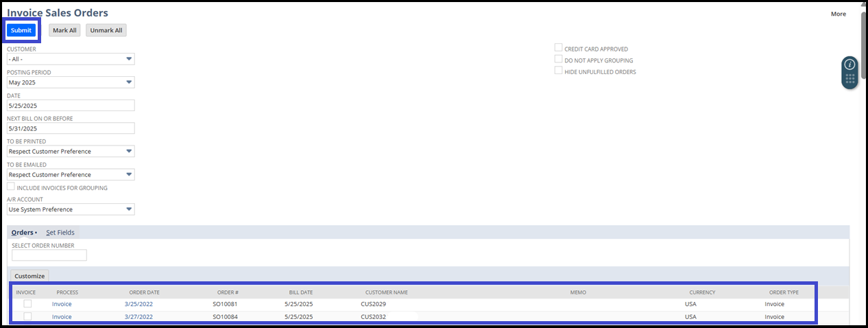Click the grid dots on guide widget
This screenshot has height=328, width=868.
click(x=849, y=80)
